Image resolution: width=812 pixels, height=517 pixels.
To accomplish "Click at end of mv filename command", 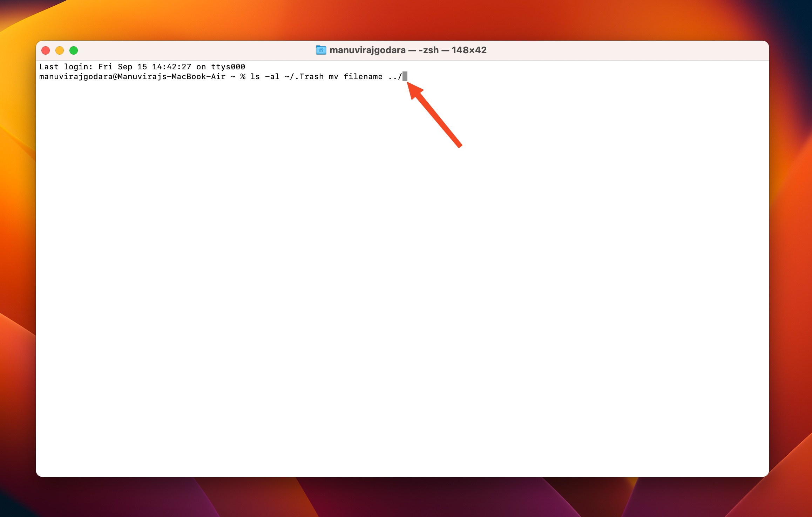I will tap(407, 76).
